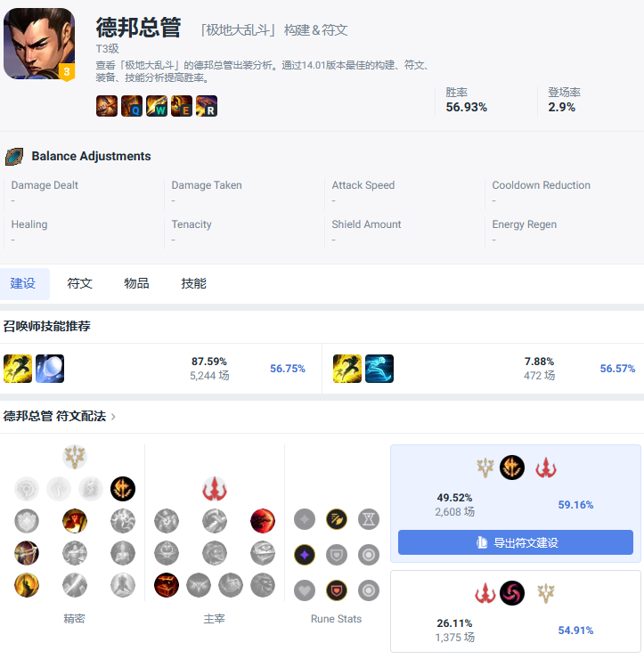The width and height of the screenshot is (644, 659).
Task: Choose the Domination tree trident icon
Action: coord(215,489)
